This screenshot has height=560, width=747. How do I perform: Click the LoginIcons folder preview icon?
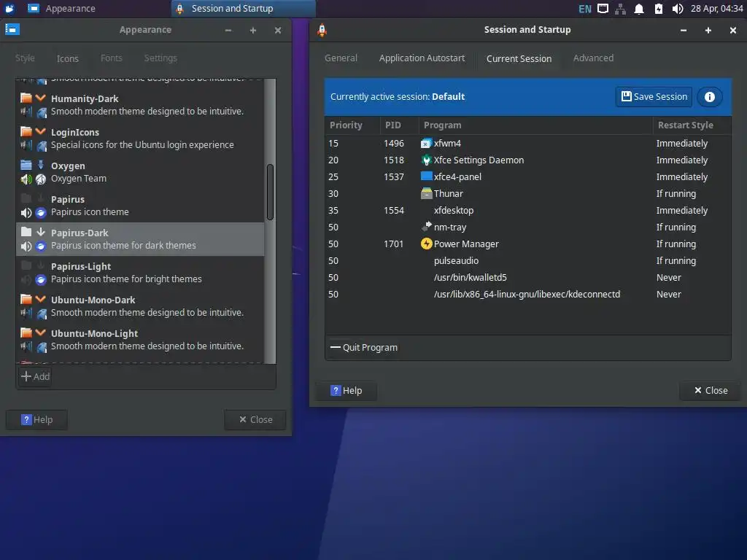[x=26, y=131]
